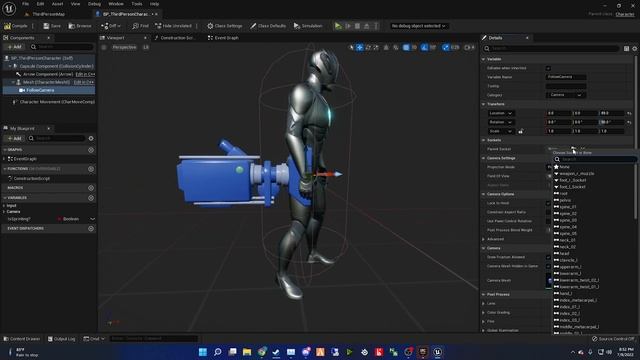640x360 pixels.
Task: Open Event Graph in My Blueprint
Action: point(25,159)
